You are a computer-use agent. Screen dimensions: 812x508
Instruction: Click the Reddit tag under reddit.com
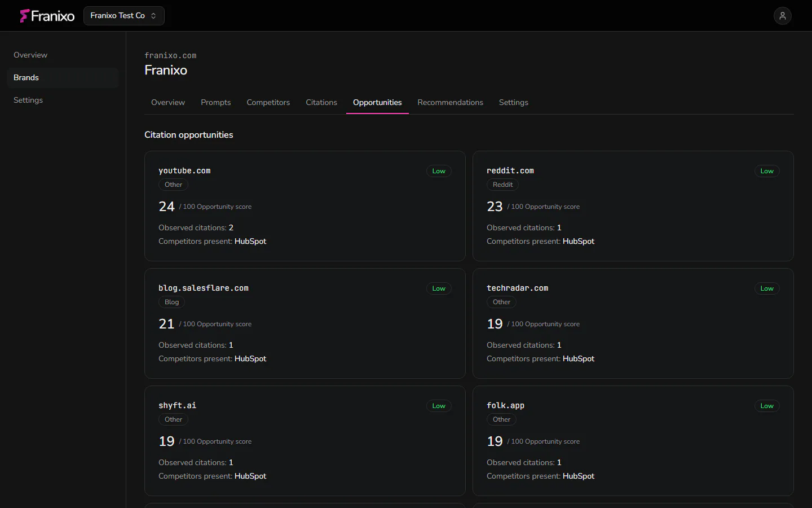(502, 185)
